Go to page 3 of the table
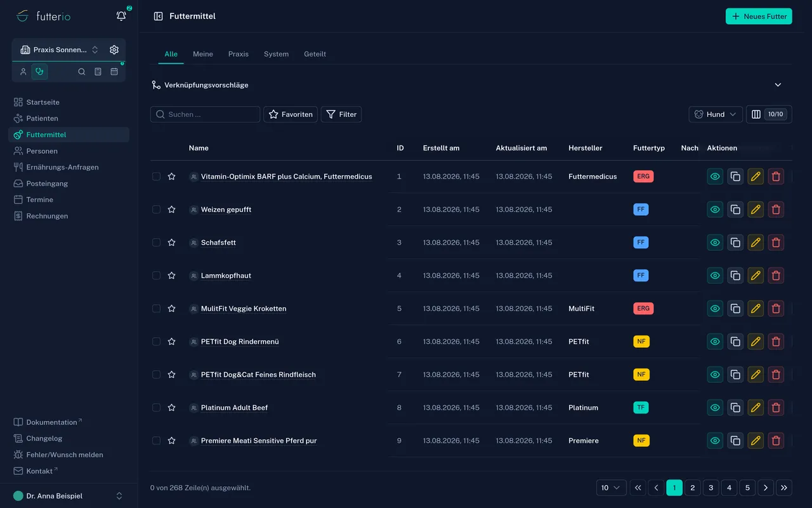812x508 pixels. point(711,488)
